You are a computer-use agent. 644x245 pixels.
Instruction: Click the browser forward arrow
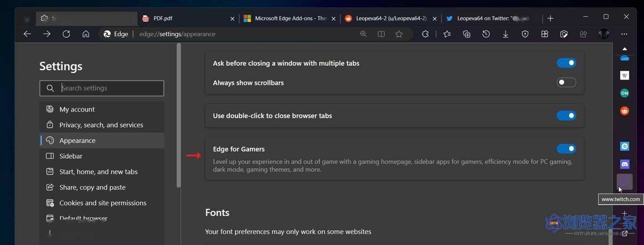click(x=47, y=34)
